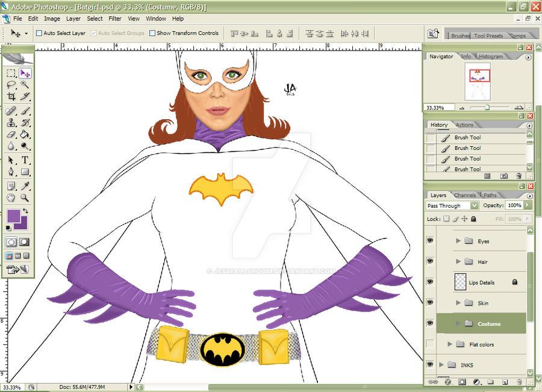Click the Navigator zoom percentage field
This screenshot has width=542, height=392.
pos(439,108)
